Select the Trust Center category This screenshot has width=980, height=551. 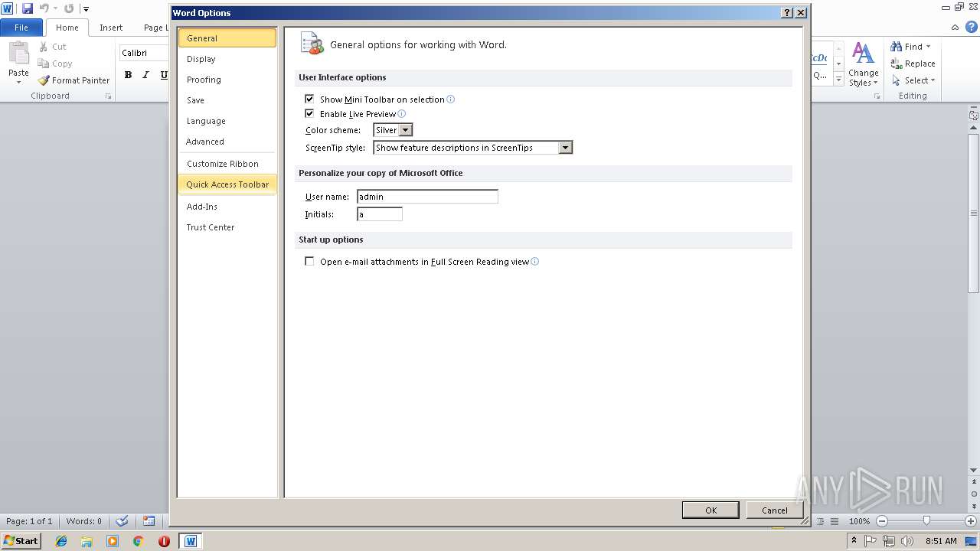coord(227,227)
